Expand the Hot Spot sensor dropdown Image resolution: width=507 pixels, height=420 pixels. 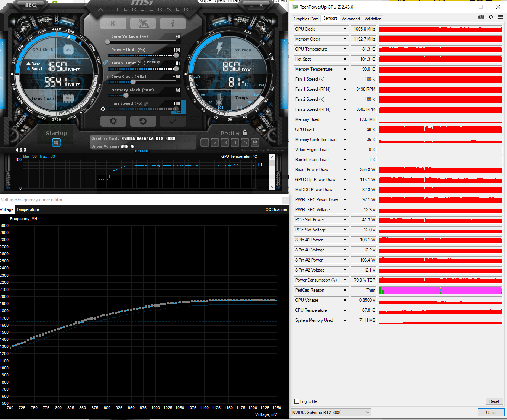coord(345,59)
